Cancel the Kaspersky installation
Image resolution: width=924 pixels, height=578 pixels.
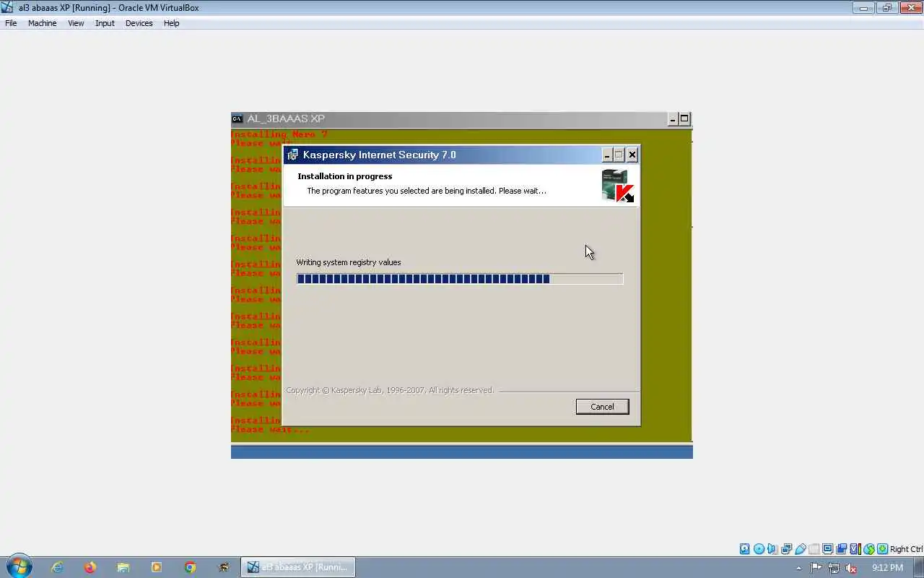click(602, 407)
